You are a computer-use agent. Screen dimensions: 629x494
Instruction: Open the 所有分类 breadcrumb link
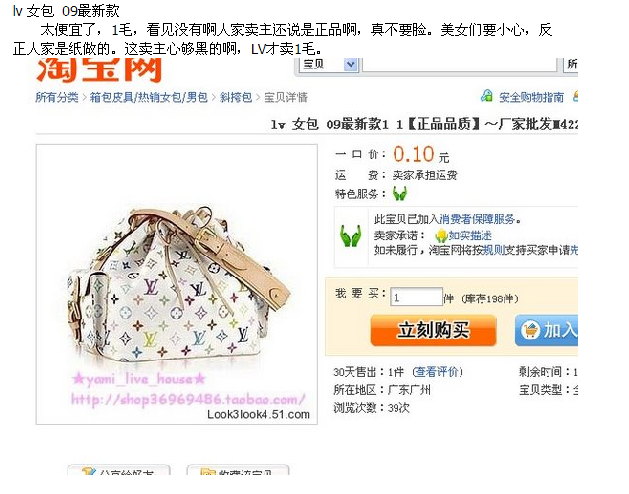pyautogui.click(x=57, y=97)
